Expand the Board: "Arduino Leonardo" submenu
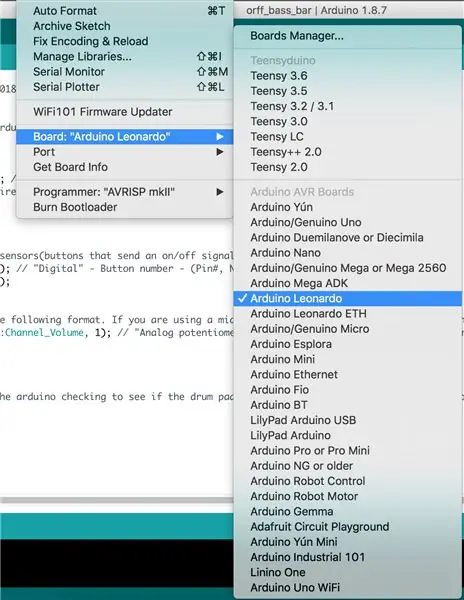464x600 pixels. pos(124,137)
